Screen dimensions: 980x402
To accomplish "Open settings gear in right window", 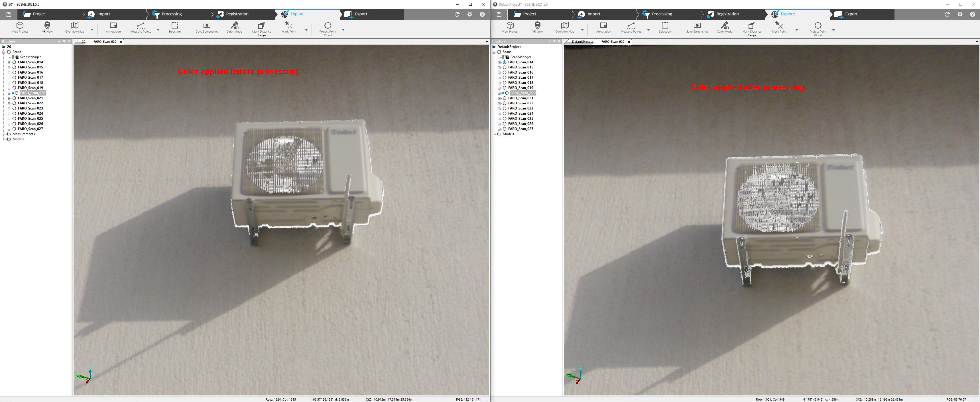I will [960, 14].
